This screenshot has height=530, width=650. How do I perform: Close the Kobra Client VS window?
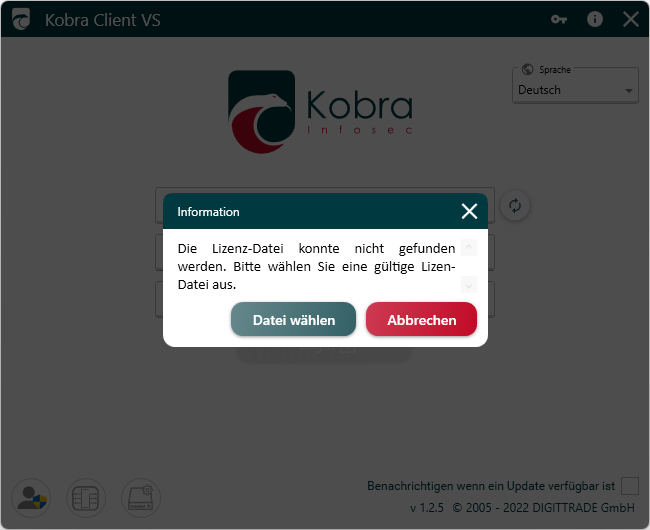pos(630,19)
